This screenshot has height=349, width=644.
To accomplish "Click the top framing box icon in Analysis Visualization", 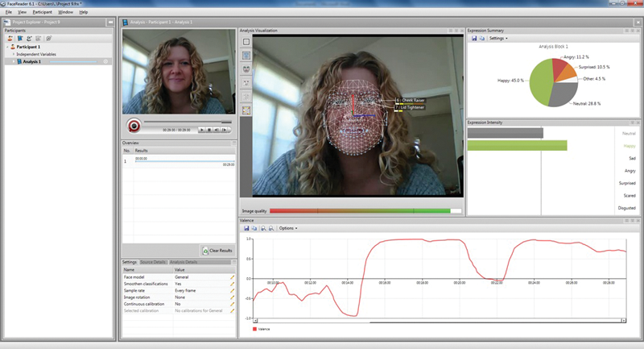I will 246,41.
